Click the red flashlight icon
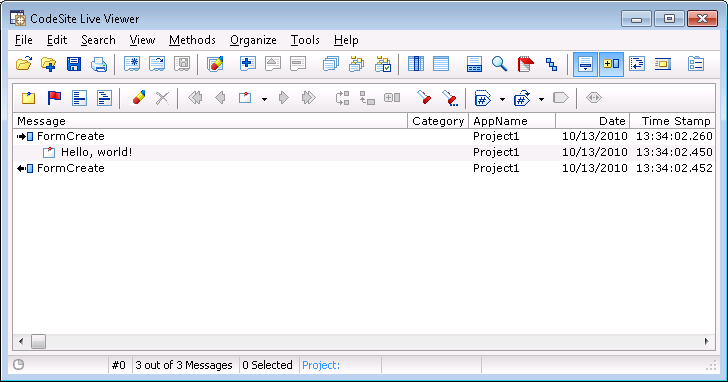The image size is (728, 382). 423,97
